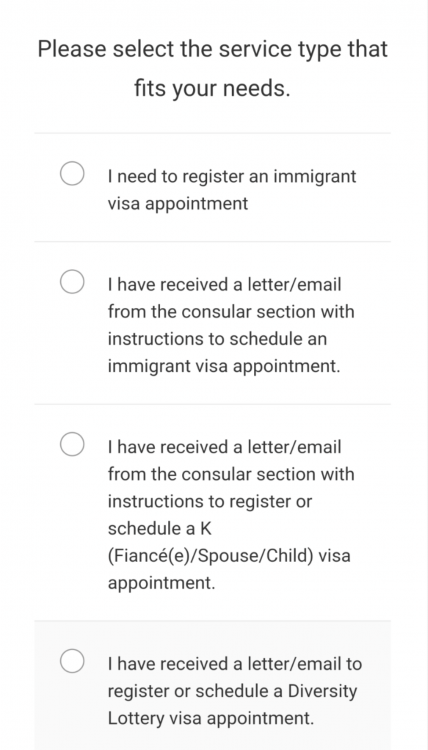Click label text 'instructions to schedule an'
The image size is (428, 750).
point(217,339)
